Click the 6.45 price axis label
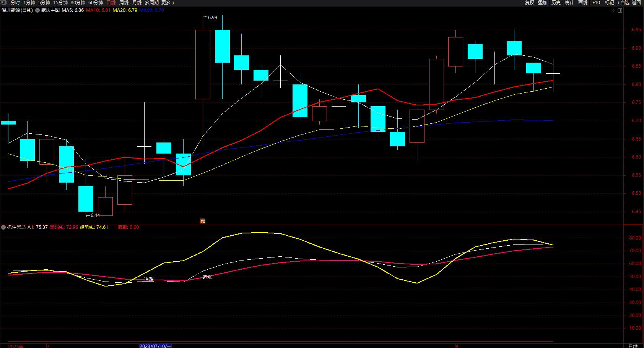The height and width of the screenshot is (348, 644). click(636, 212)
